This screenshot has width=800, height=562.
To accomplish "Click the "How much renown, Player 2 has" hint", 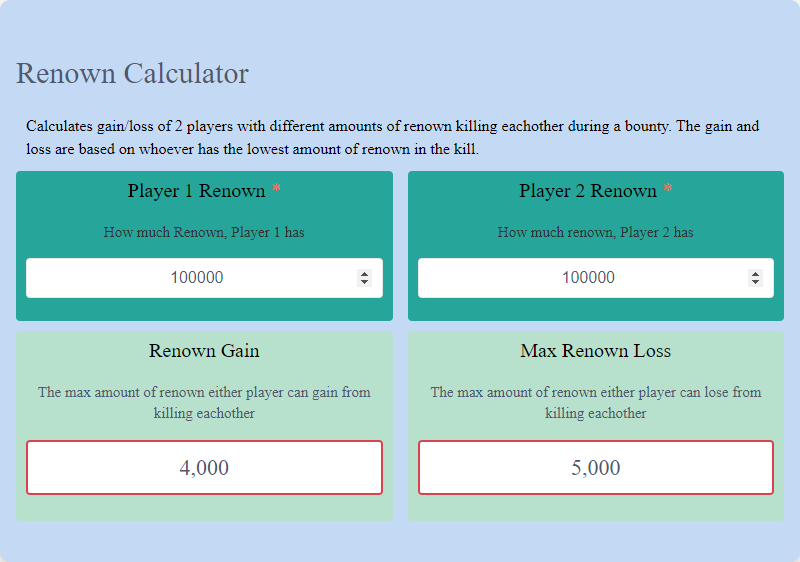I will pos(596,232).
